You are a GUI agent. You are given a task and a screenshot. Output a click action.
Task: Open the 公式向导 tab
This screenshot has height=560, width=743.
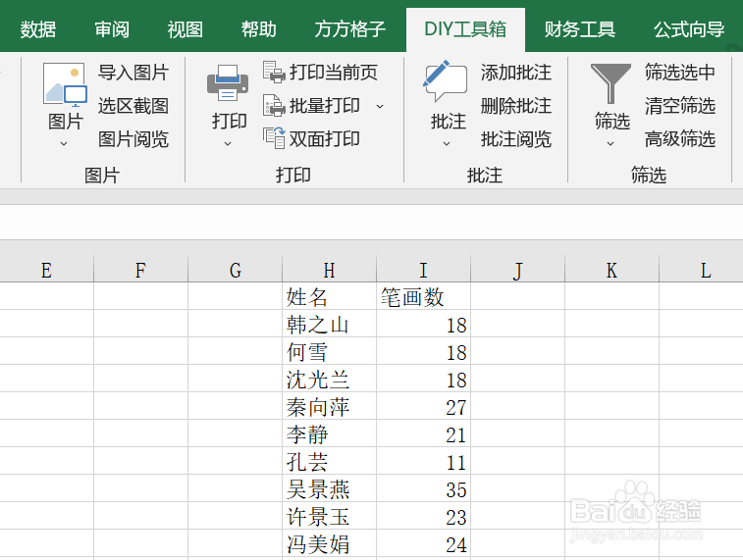[689, 29]
